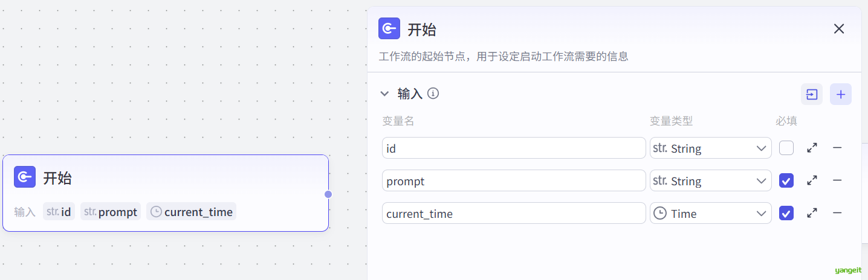
Task: Open type dropdown for prompt variable
Action: click(710, 180)
